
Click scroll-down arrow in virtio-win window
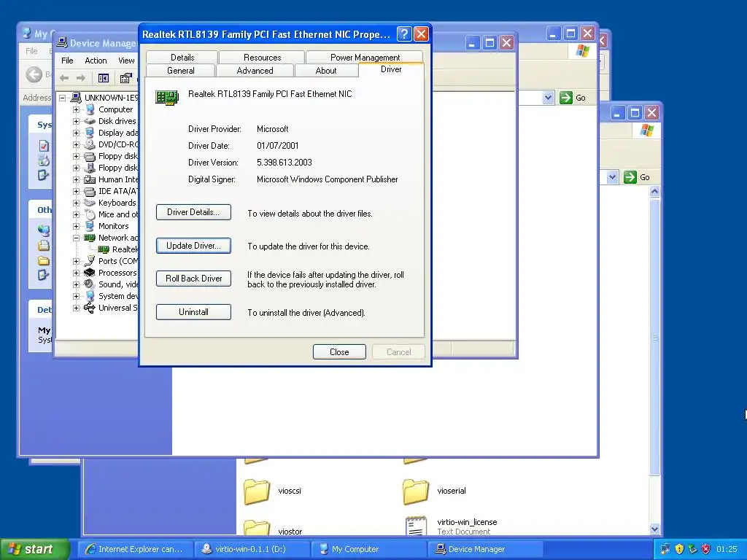pos(654,529)
